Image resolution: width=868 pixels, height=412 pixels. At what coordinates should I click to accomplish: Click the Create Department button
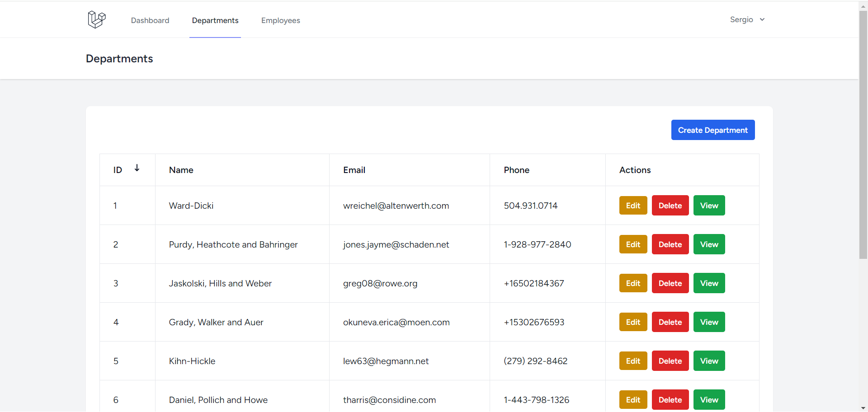pyautogui.click(x=712, y=130)
